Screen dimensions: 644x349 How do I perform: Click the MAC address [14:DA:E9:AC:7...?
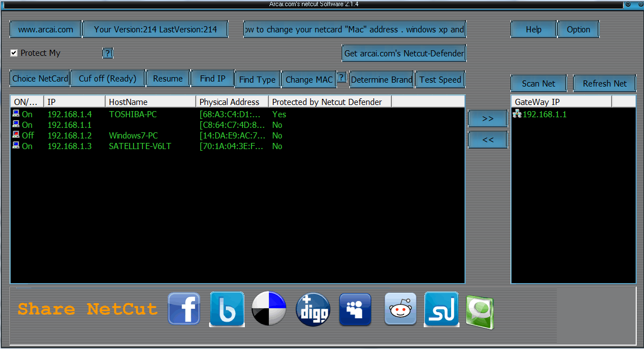(232, 136)
